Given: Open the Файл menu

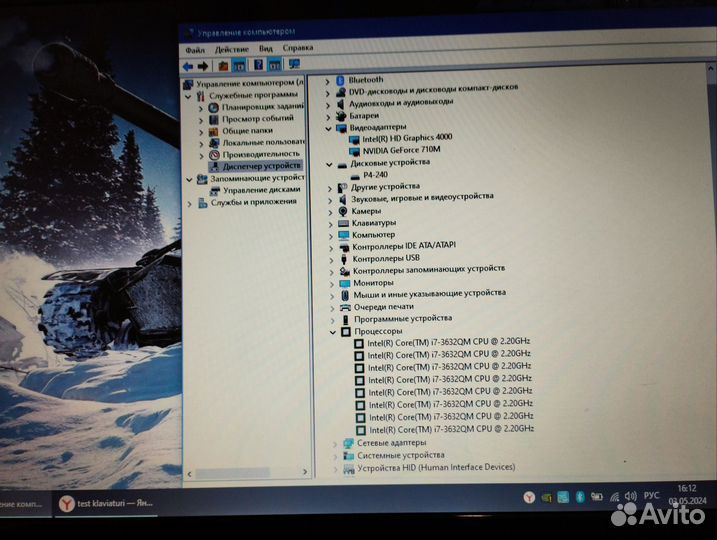Looking at the screenshot, I should click(194, 48).
